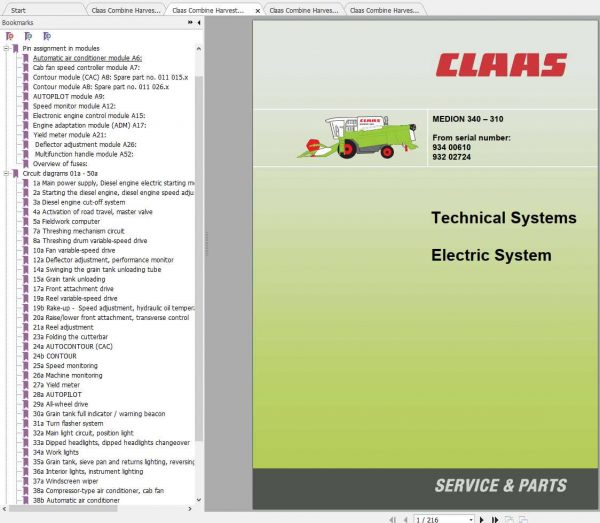This screenshot has width=600, height=523.
Task: Open 37a Windscreen wiper bookmark
Action: pyautogui.click(x=65, y=481)
